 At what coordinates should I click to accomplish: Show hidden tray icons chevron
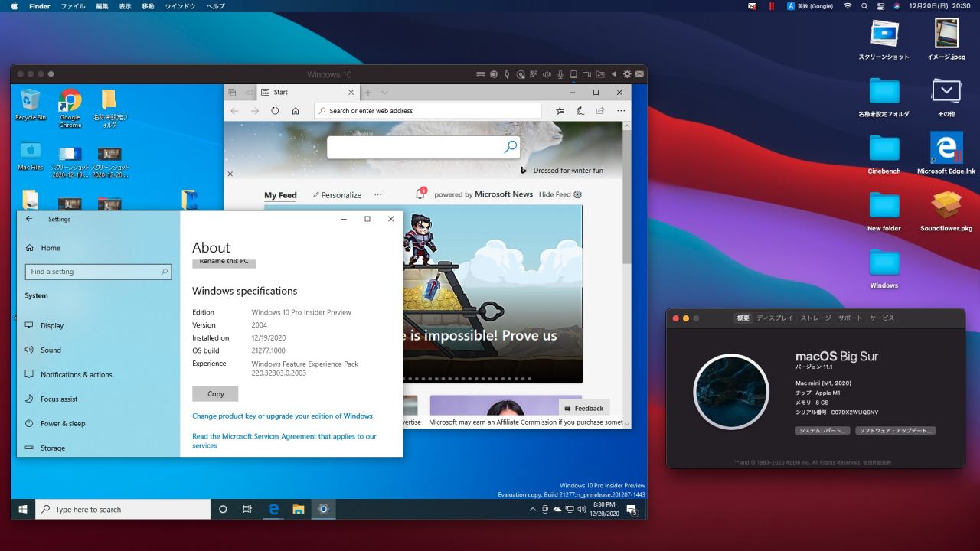click(x=533, y=509)
